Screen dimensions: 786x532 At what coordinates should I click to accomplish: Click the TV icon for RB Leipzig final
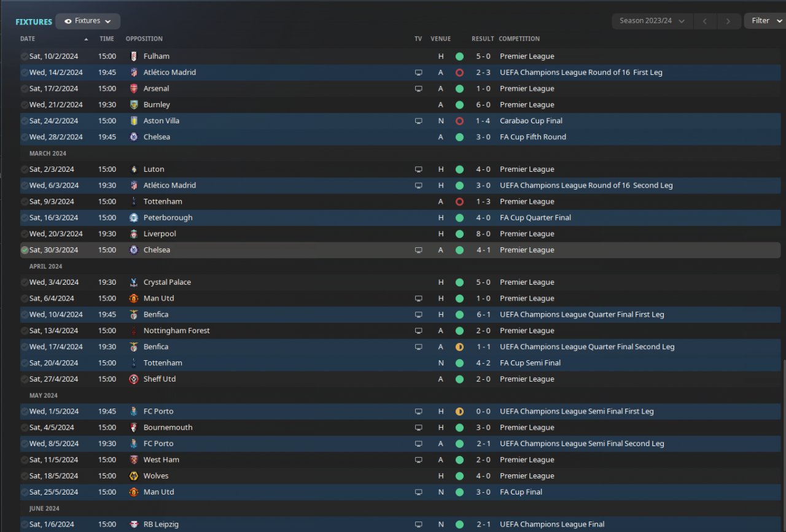click(x=418, y=525)
